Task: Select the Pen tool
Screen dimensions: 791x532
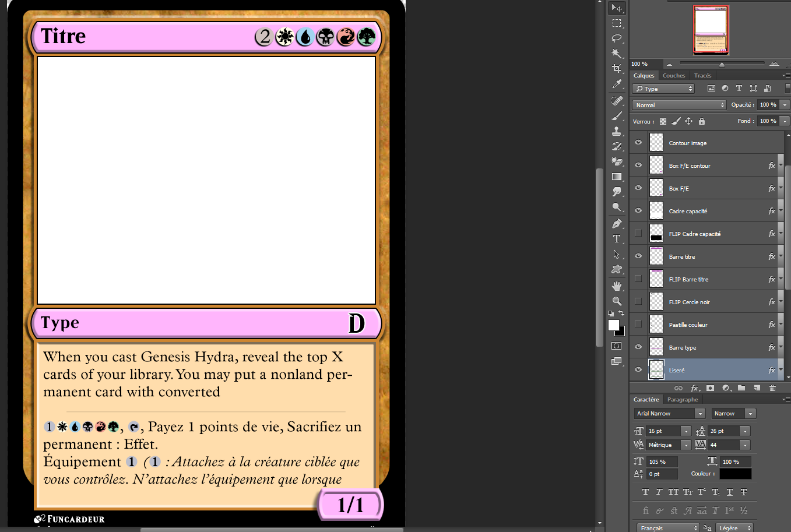Action: coord(617,224)
